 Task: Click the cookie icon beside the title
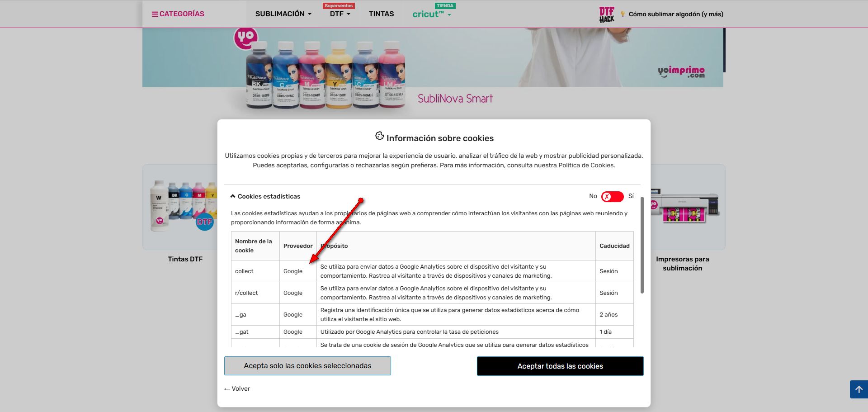[380, 136]
